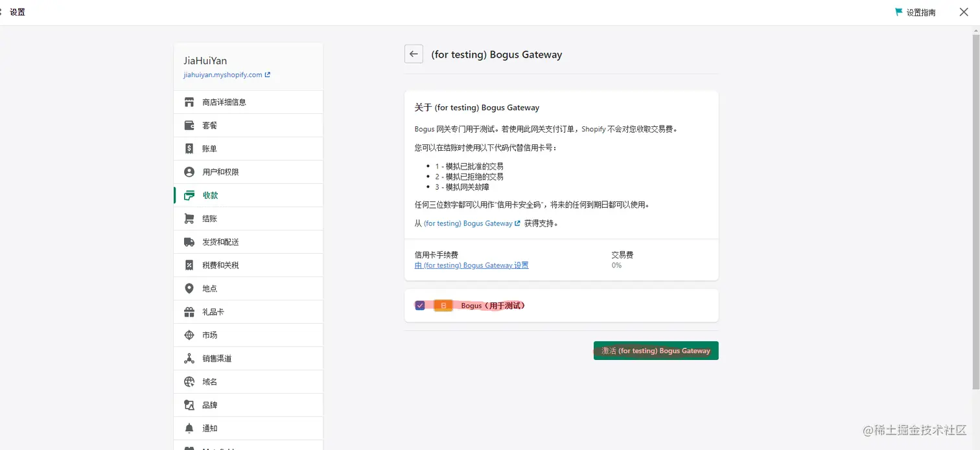980x450 pixels.
Task: Click the billing (账单) dollar icon
Action: coord(189,149)
